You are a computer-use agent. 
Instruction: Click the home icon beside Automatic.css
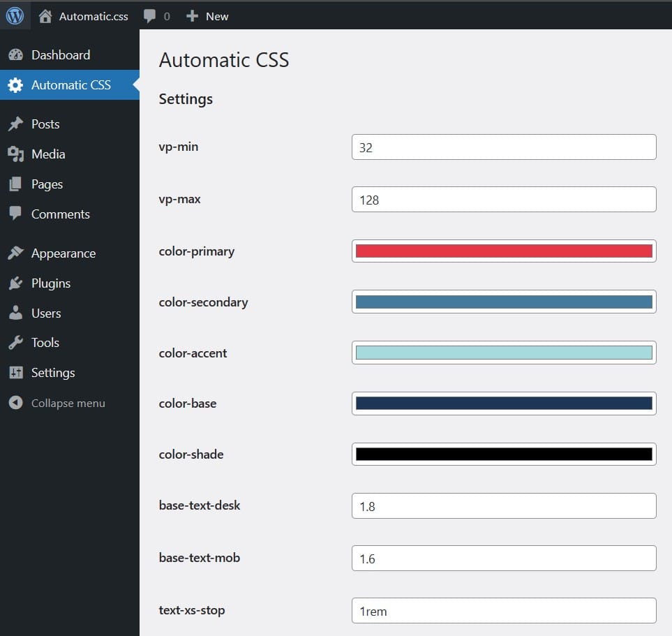tap(46, 16)
